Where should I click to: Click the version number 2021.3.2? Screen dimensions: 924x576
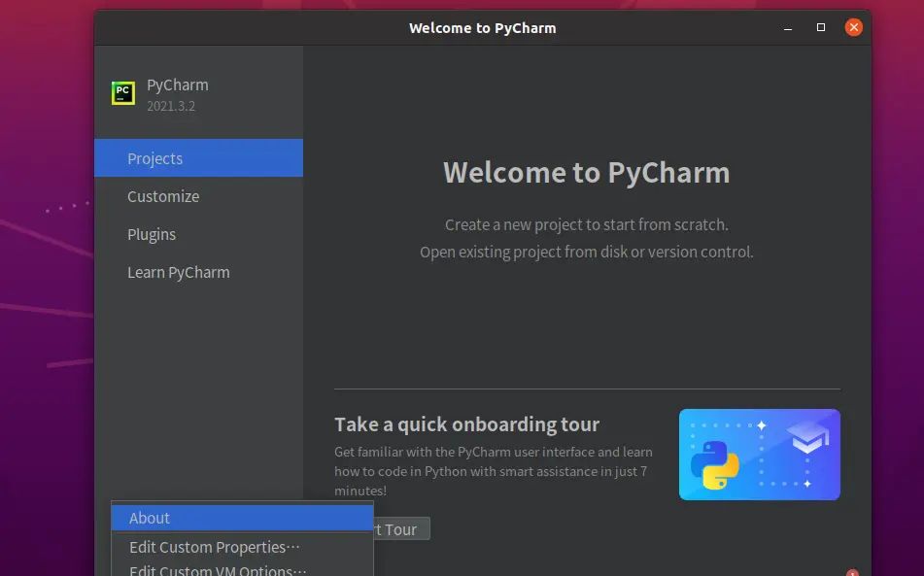point(171,106)
